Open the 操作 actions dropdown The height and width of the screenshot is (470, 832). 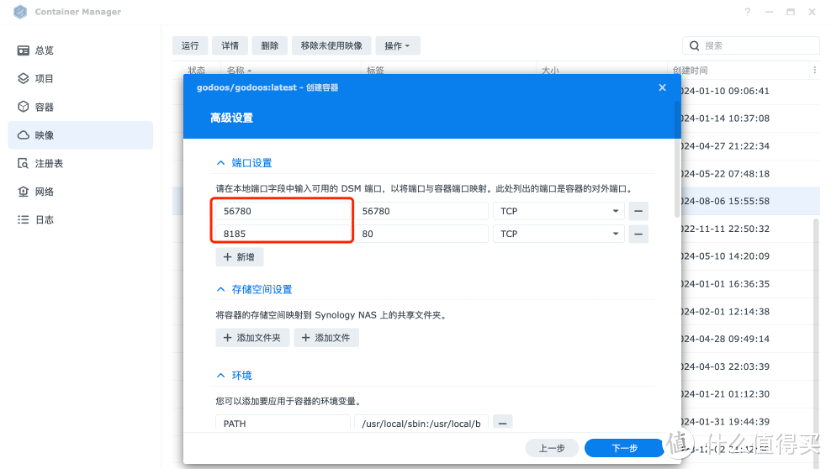(398, 46)
